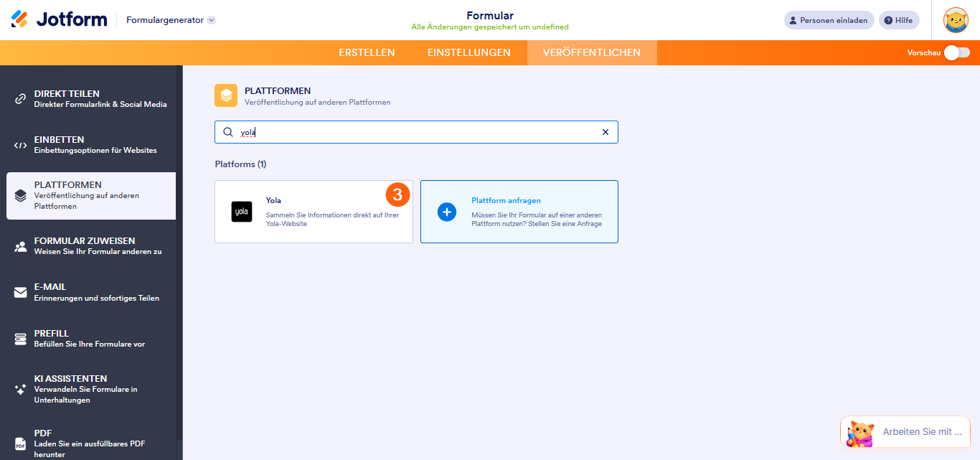Click Plattform anfragen card

pyautogui.click(x=519, y=212)
